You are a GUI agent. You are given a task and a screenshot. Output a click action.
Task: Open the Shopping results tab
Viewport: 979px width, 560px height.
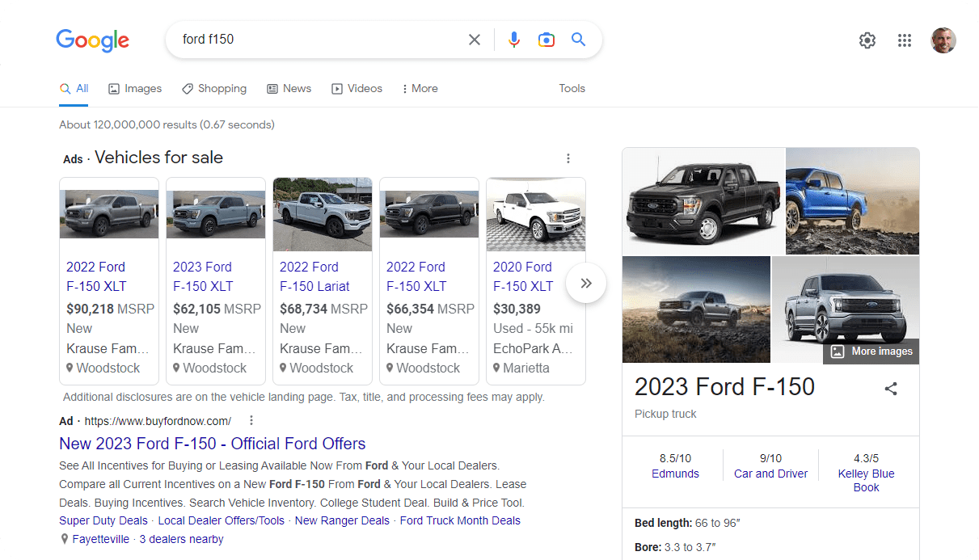(214, 88)
